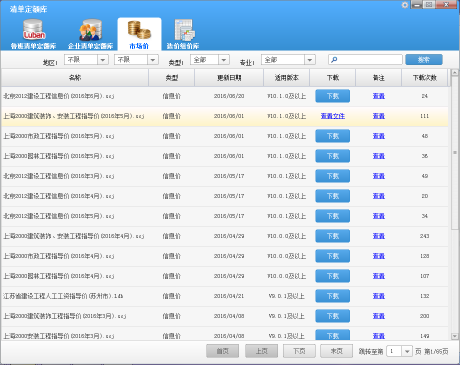Download 江苏省建设工程人工工资指导价 (苏州市)

(333, 296)
